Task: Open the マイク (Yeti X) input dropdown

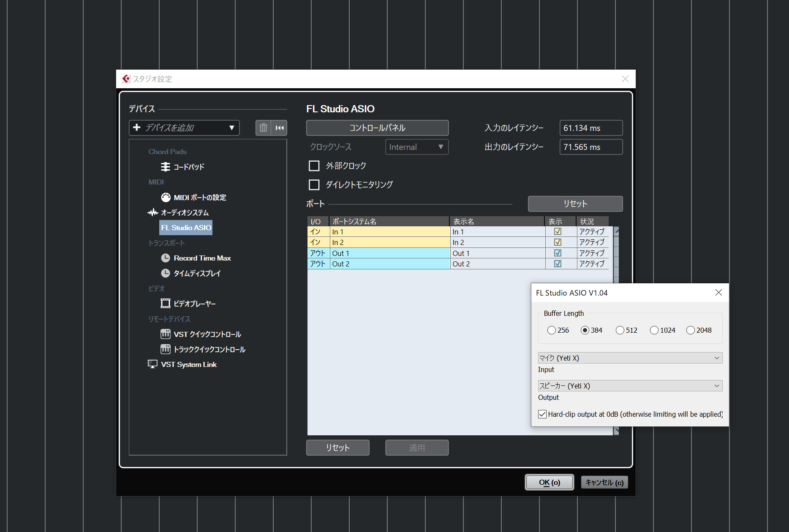Action: (x=630, y=358)
